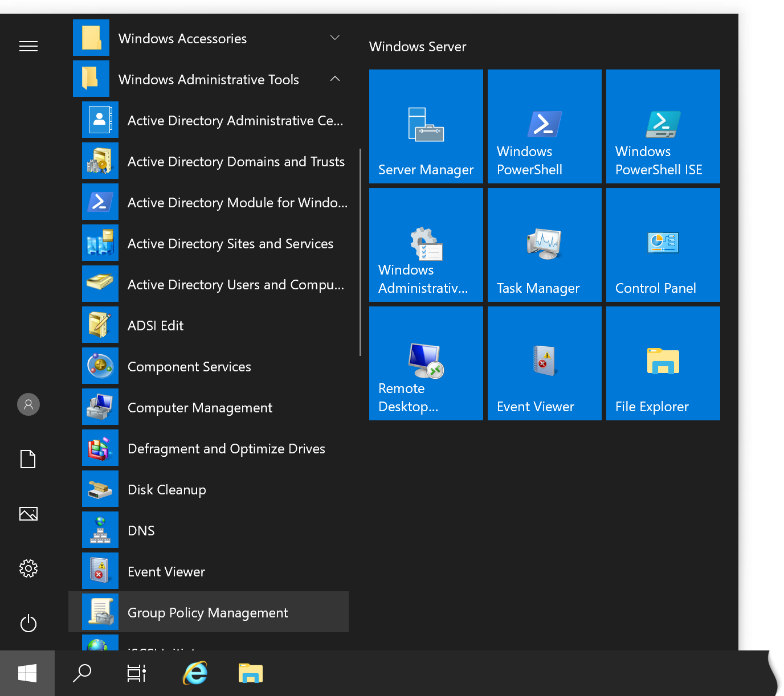This screenshot has width=784, height=696.
Task: Collapse the Windows Administrative Tools chevron
Action: point(335,79)
